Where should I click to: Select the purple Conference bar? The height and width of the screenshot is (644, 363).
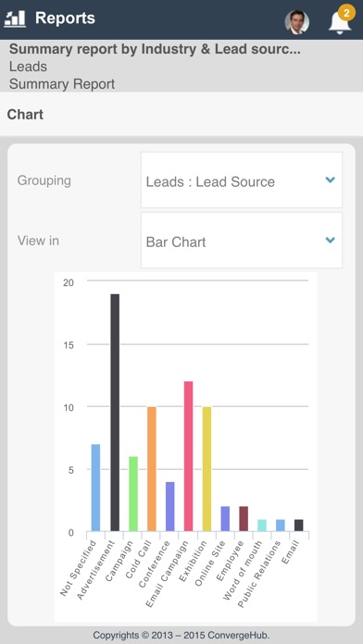170,506
